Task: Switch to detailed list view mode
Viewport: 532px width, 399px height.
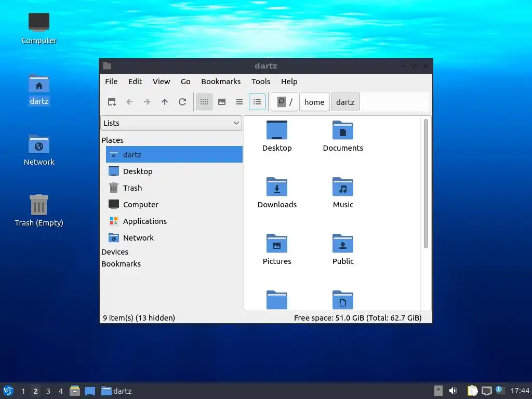Action: click(x=257, y=102)
